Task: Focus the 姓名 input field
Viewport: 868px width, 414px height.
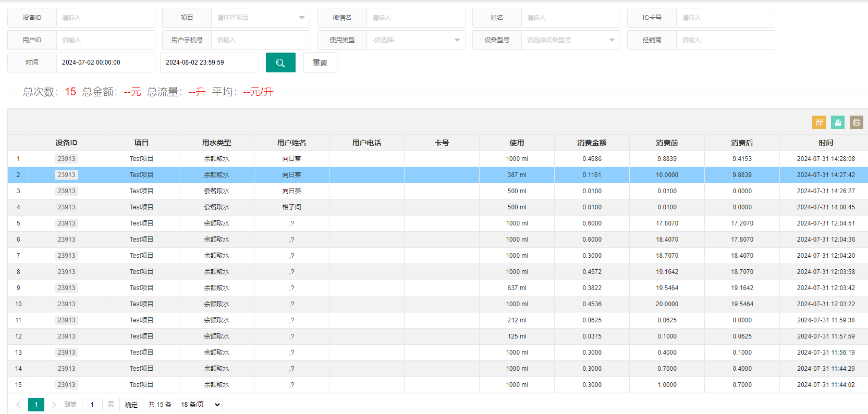Action: (x=570, y=18)
